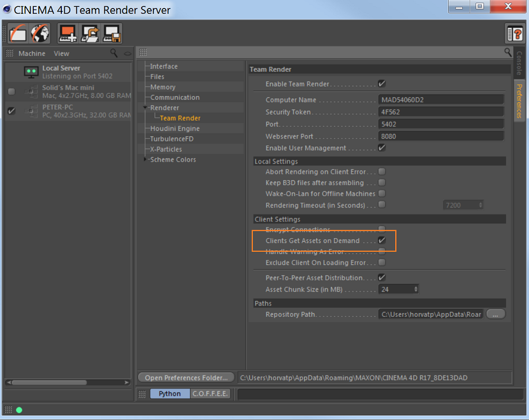Enable Exclude Client On Loading Error
The height and width of the screenshot is (420, 529).
pos(381,262)
